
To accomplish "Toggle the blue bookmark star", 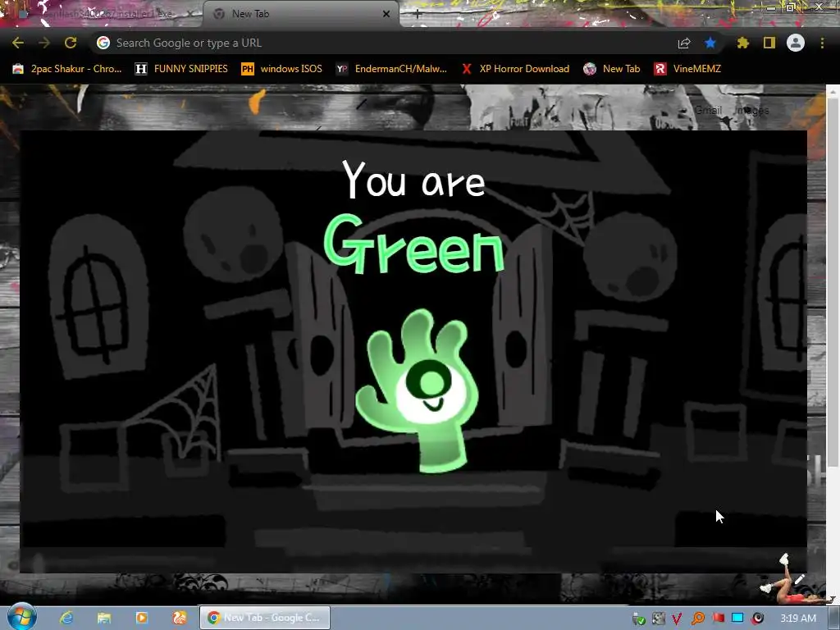I will 710,43.
